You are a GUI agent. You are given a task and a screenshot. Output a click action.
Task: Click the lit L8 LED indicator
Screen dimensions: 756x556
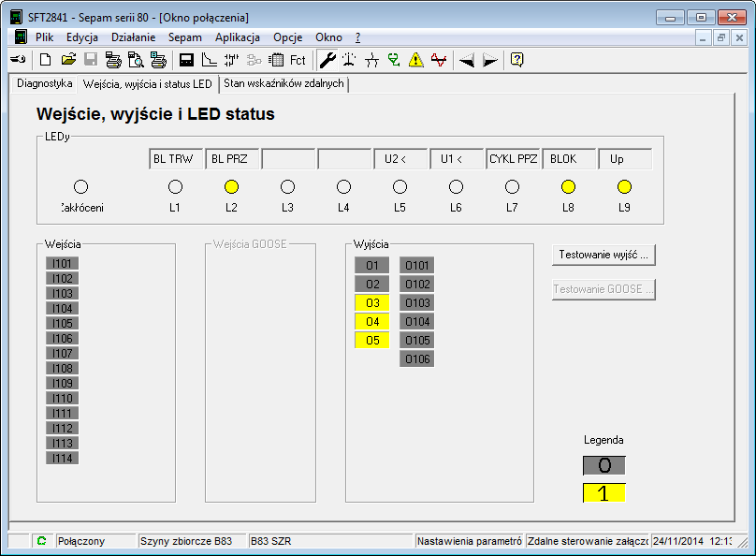point(569,186)
